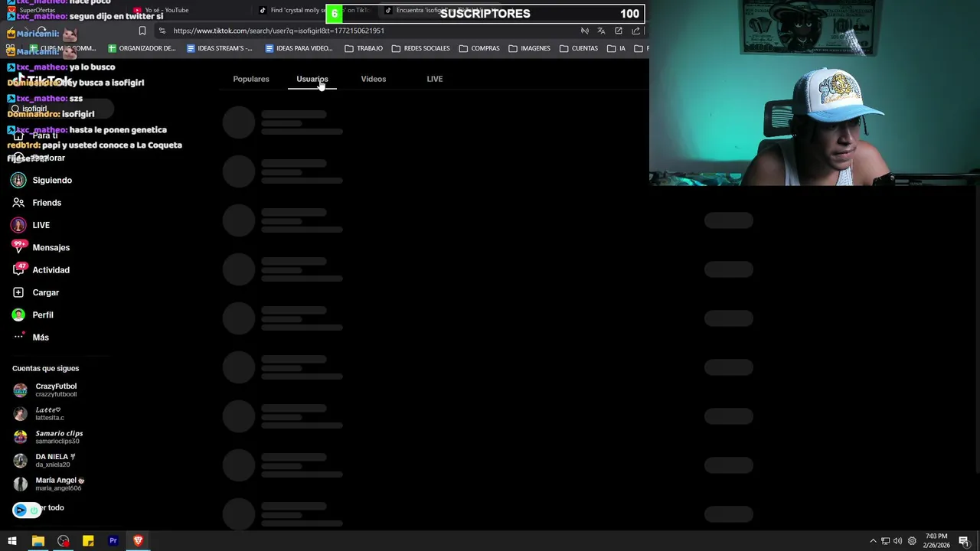Switch to the 'Yo sé - YouTube' tab
Image resolution: width=980 pixels, height=551 pixels.
(x=161, y=10)
